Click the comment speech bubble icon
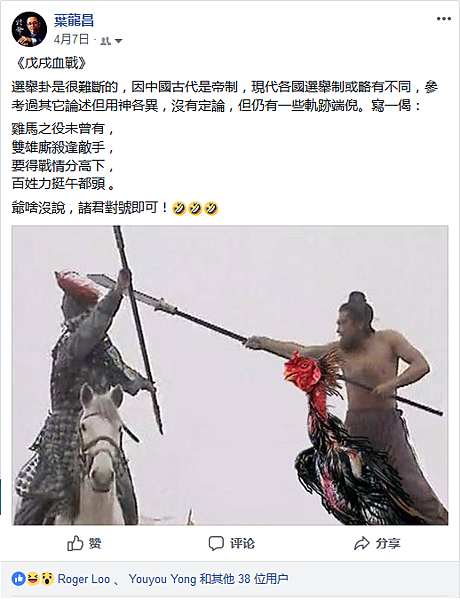 (216, 543)
